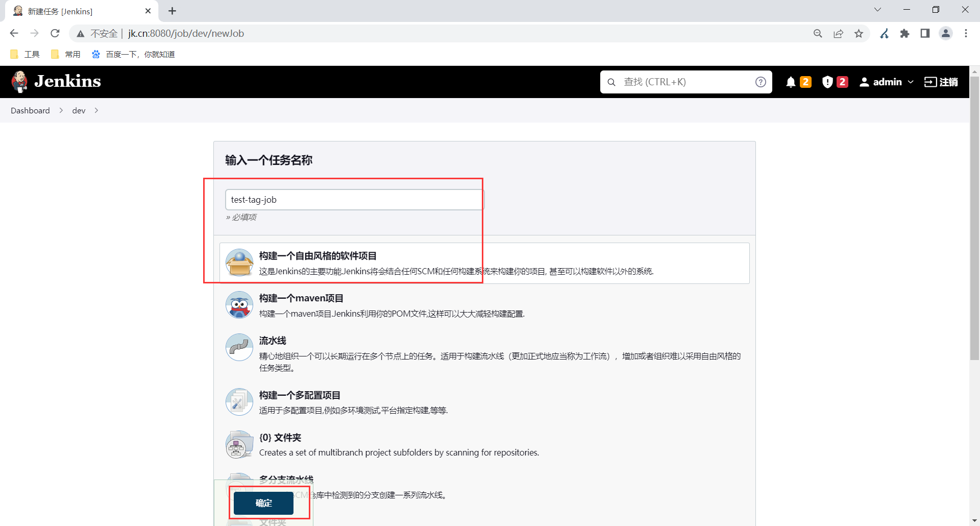Open the Jenkins home title link
Screen dimensions: 980x526
point(67,81)
